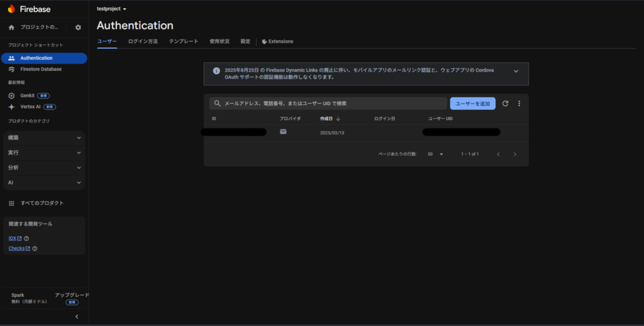644x326 pixels.
Task: Open the Checks link
Action: pos(19,249)
